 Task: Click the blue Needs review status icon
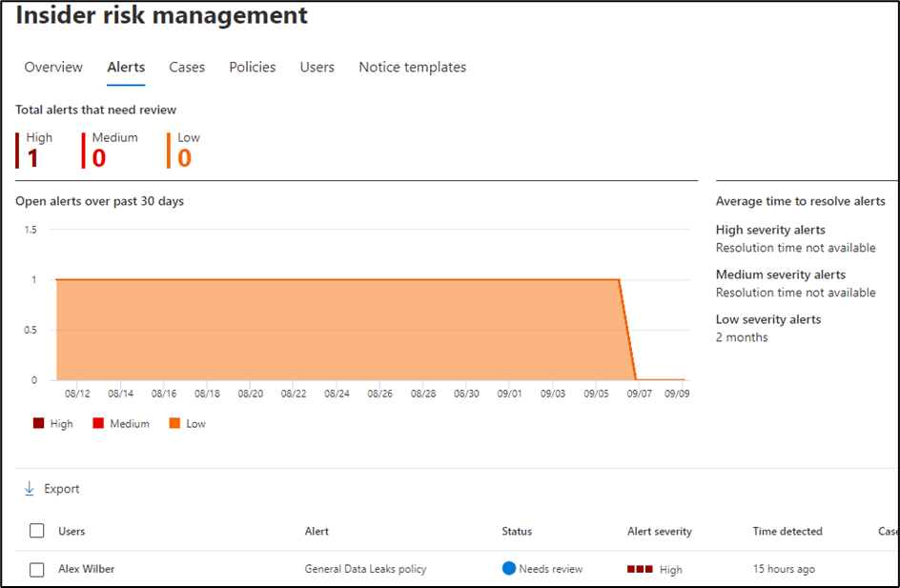coord(509,568)
